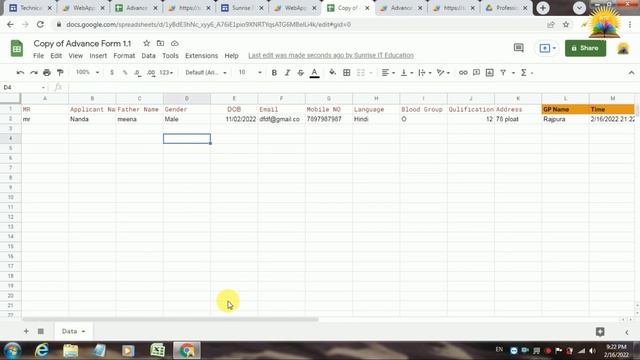Open the Data menu
The image size is (640, 360).
[x=148, y=56]
